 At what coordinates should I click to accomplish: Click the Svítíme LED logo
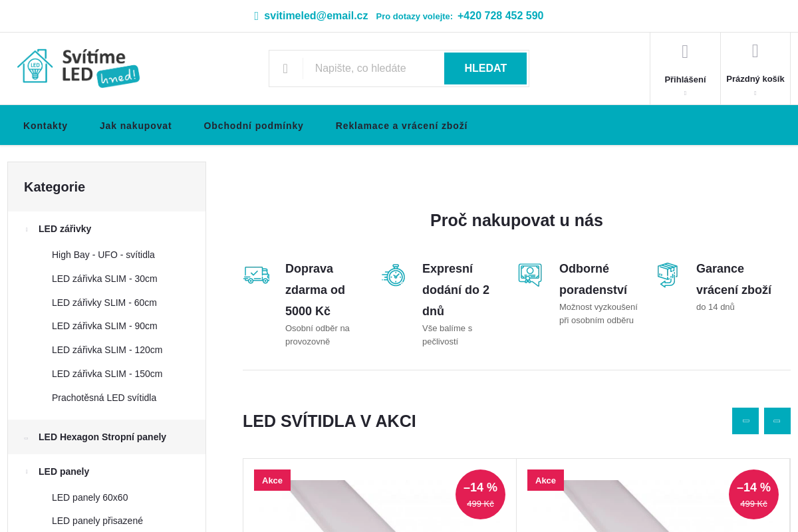78,68
